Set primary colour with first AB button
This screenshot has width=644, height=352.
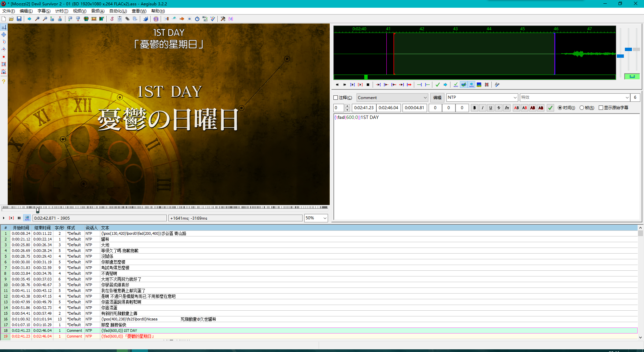point(517,108)
